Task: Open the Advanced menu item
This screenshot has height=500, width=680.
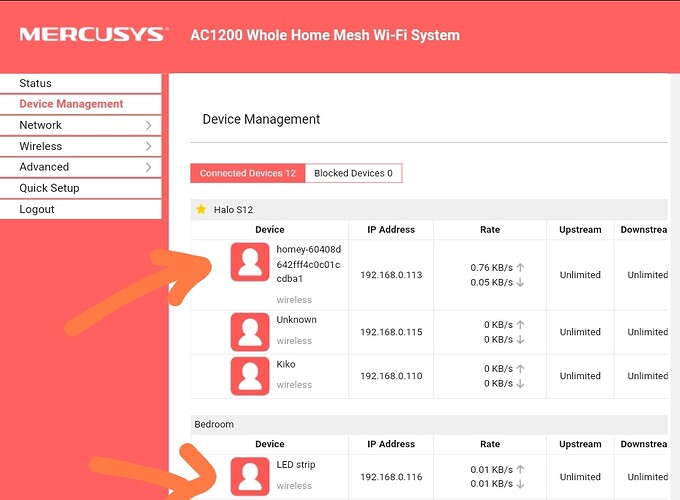Action: click(x=81, y=167)
